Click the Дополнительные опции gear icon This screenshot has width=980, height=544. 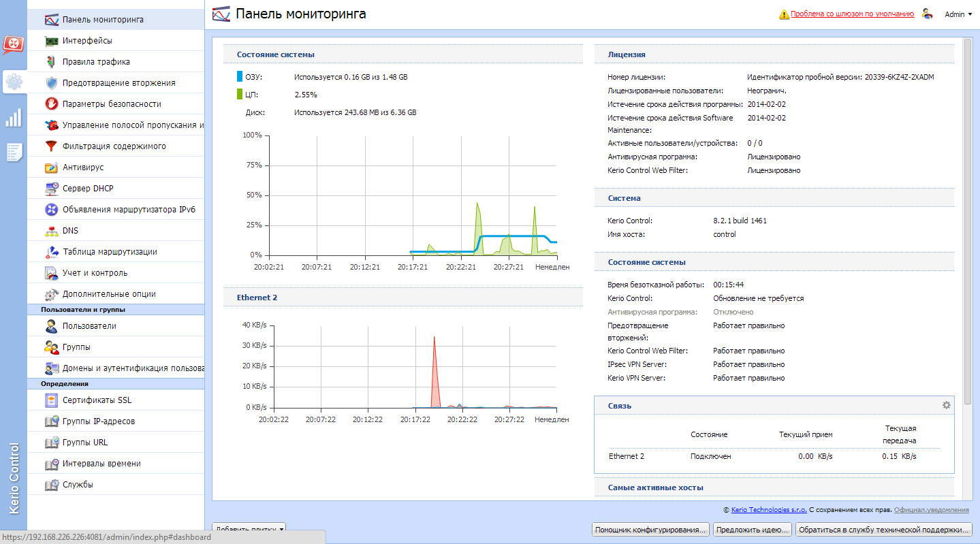pos(52,293)
